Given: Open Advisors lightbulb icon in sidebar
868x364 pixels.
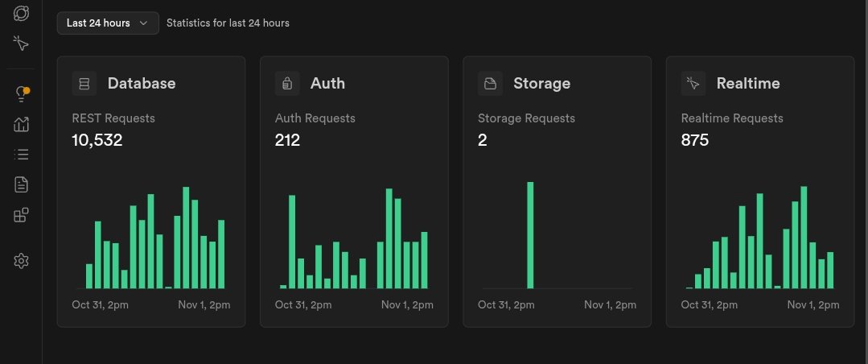Looking at the screenshot, I should click(21, 94).
